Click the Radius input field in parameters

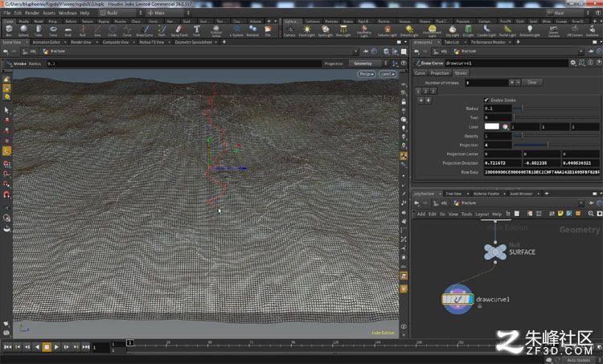coord(498,108)
